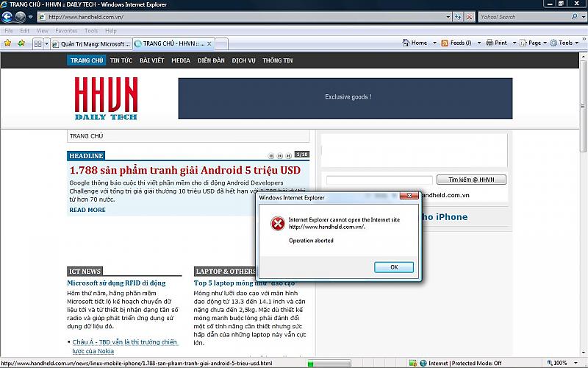Open the Favorites menu
The image size is (588, 368).
(x=66, y=31)
